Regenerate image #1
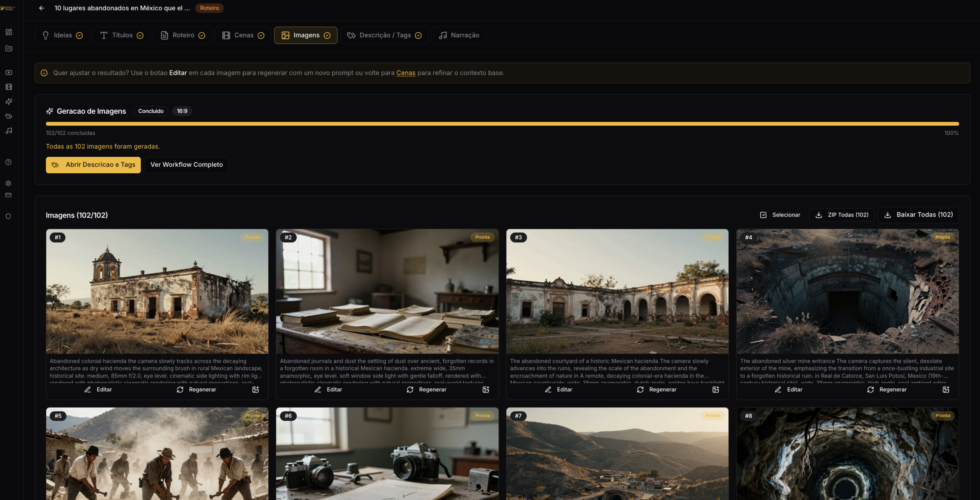The width and height of the screenshot is (980, 500). (196, 389)
